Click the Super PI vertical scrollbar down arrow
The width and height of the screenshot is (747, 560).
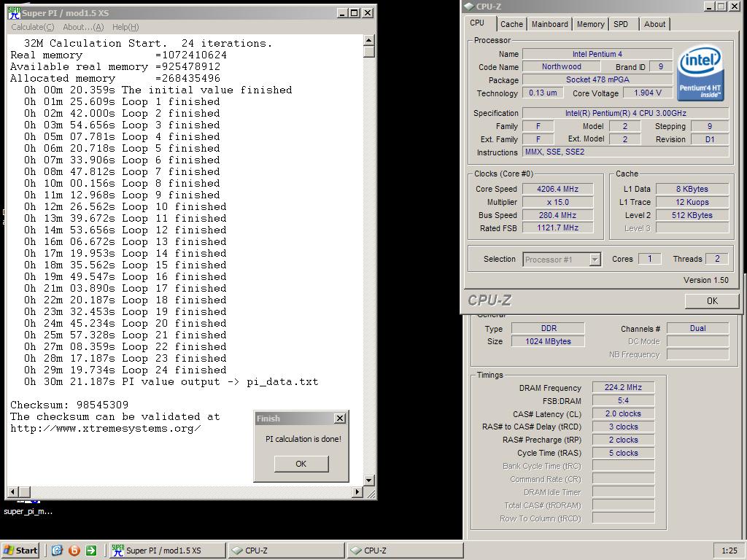(x=368, y=480)
